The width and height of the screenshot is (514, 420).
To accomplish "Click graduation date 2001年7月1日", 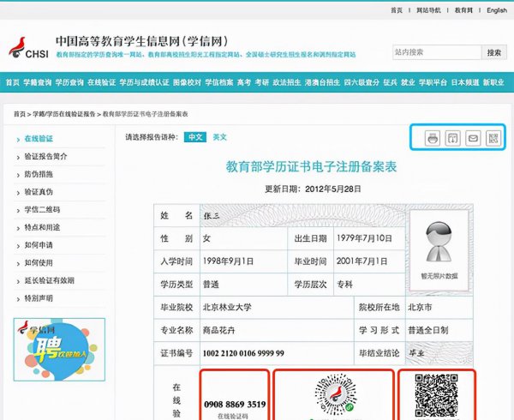I will pyautogui.click(x=362, y=261).
